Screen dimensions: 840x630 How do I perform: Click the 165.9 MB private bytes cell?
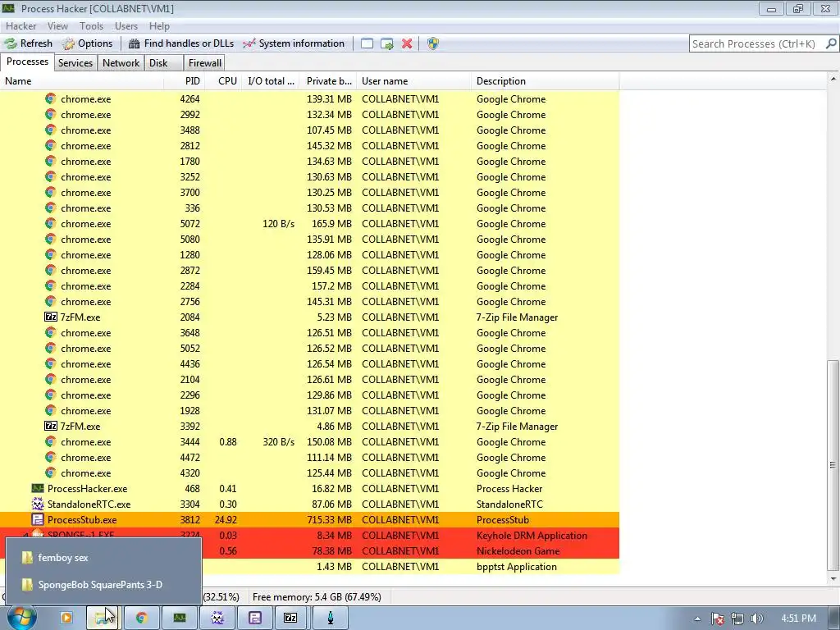[331, 223]
